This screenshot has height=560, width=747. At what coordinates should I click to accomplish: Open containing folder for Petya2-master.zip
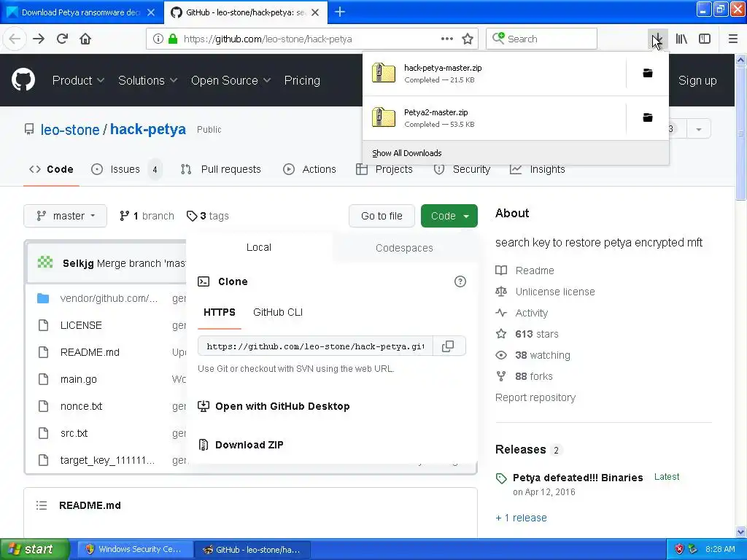tap(648, 117)
